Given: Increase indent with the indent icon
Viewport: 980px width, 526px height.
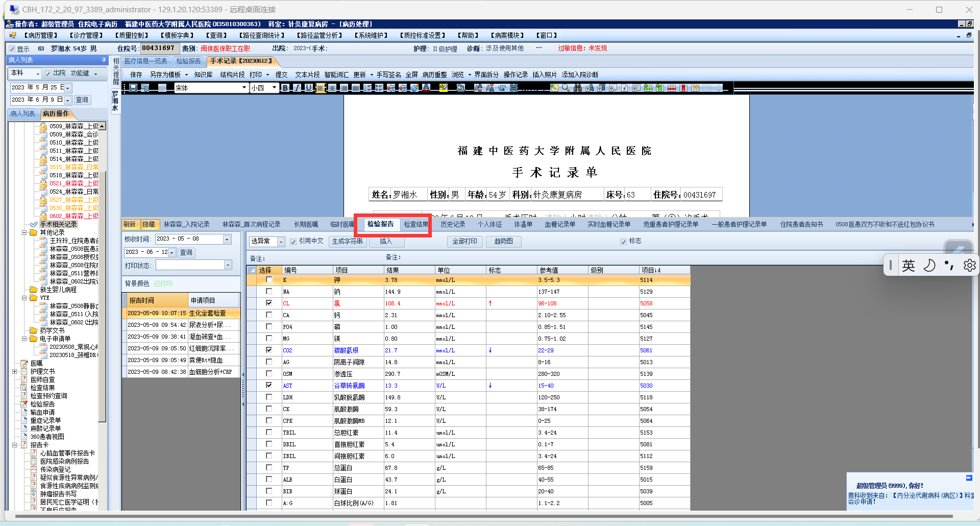Looking at the screenshot, I should coord(403,88).
